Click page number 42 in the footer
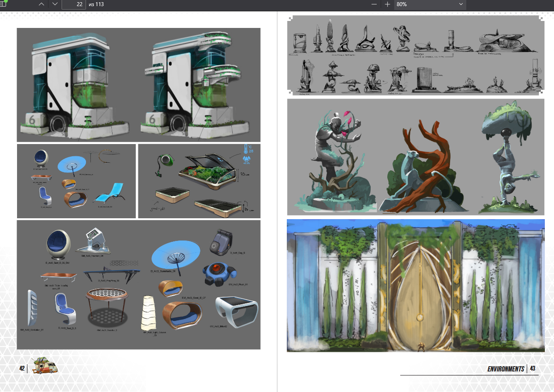This screenshot has width=554, height=392. 22,368
